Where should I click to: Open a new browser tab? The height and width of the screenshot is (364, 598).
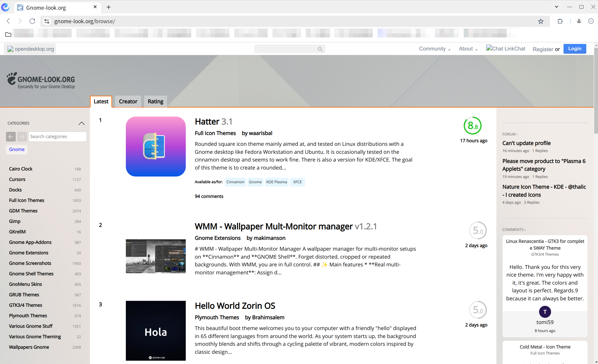click(x=108, y=7)
